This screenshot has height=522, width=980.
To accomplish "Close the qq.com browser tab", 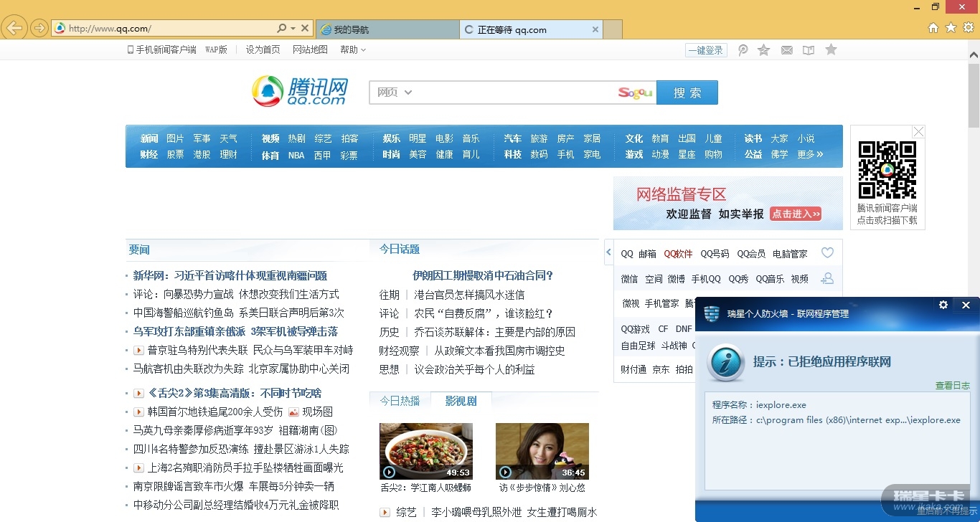I will point(595,29).
